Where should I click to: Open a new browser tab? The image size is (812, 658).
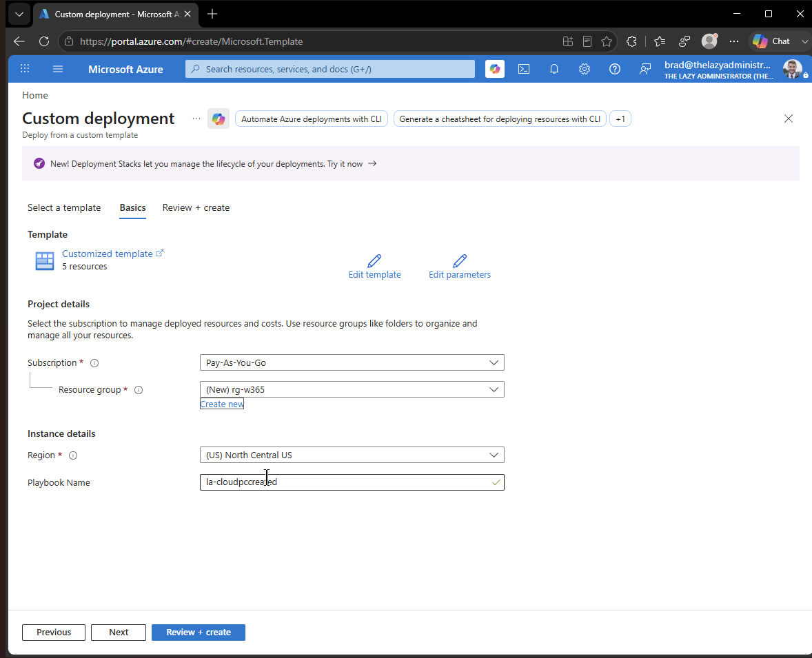pyautogui.click(x=212, y=14)
